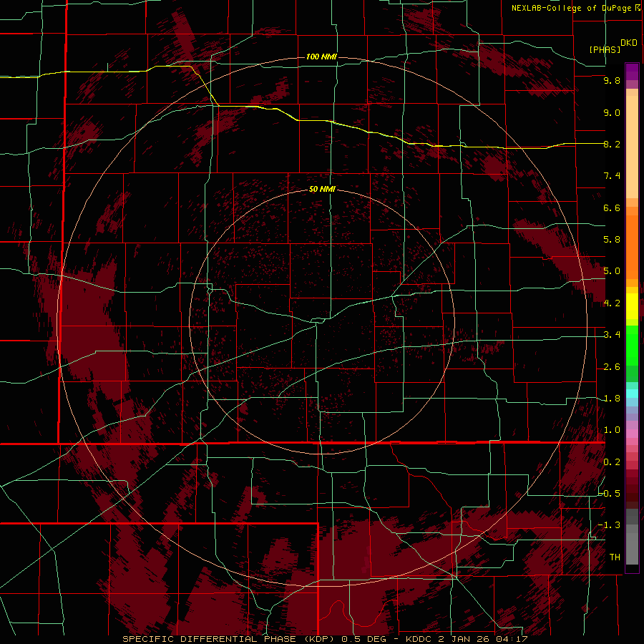The height and width of the screenshot is (644, 644).
Task: Click the TH legend label
Action: [615, 557]
